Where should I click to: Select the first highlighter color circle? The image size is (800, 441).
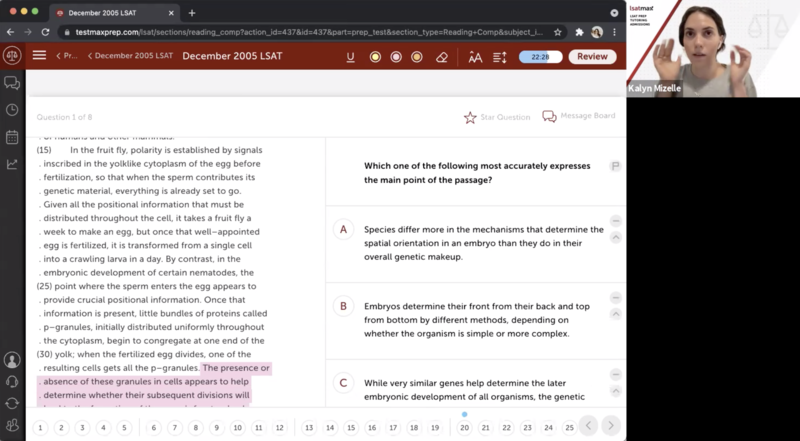375,57
